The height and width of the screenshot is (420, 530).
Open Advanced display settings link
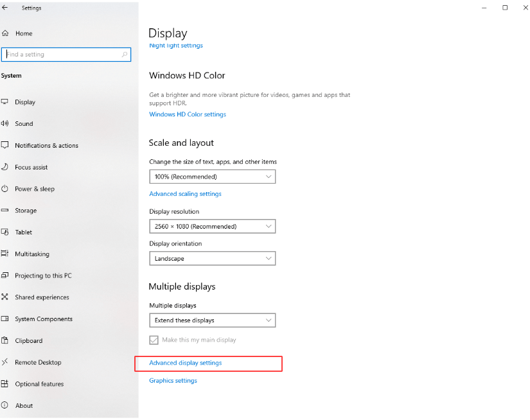click(186, 363)
